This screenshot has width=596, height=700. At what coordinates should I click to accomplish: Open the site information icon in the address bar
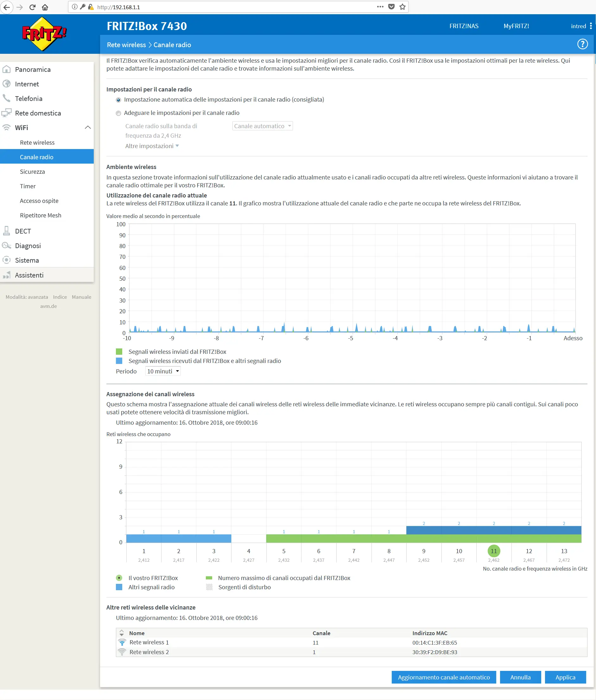[x=75, y=7]
